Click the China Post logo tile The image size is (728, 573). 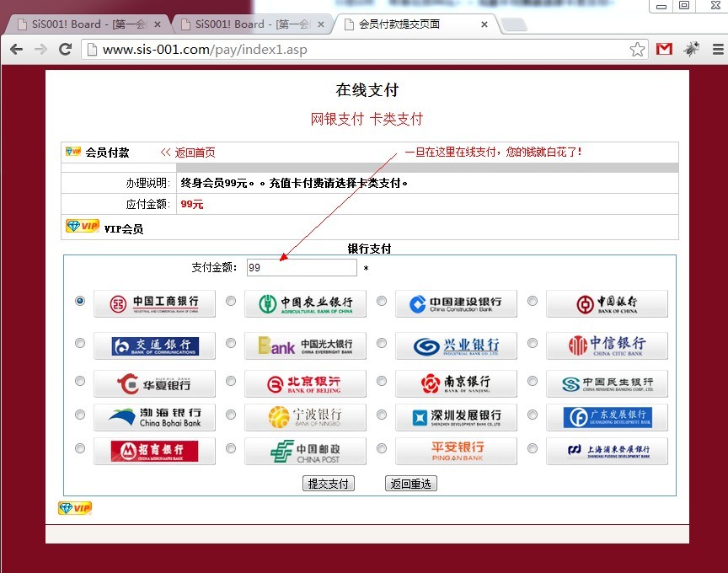(306, 451)
